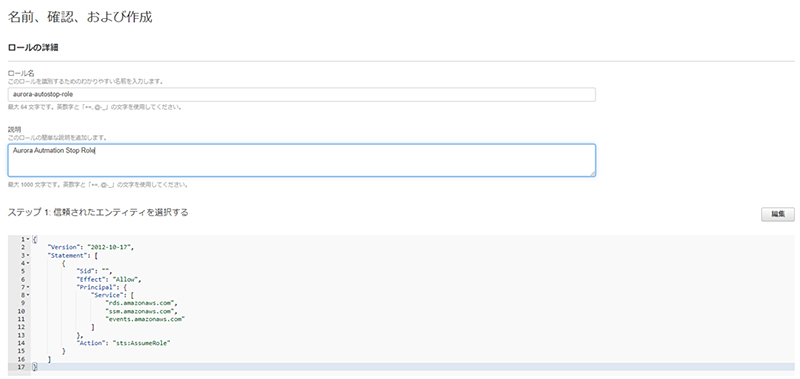Click the "Effect": "Allow" line
The image size is (800, 379).
[109, 279]
